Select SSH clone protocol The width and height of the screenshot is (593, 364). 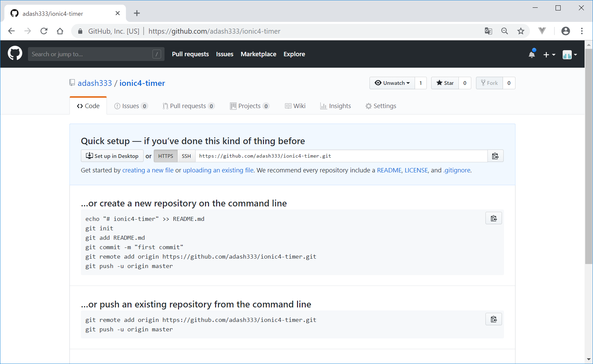tap(186, 156)
